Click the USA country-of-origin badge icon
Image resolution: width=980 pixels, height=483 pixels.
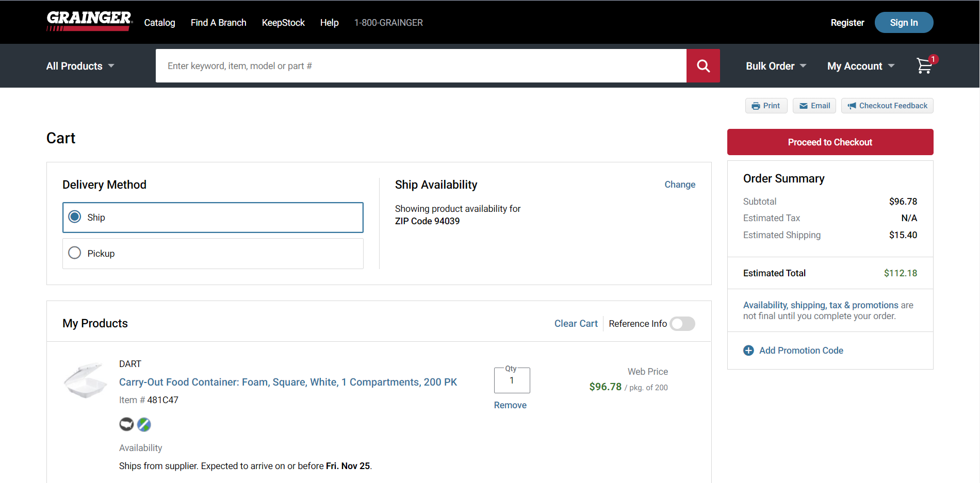[x=126, y=424]
